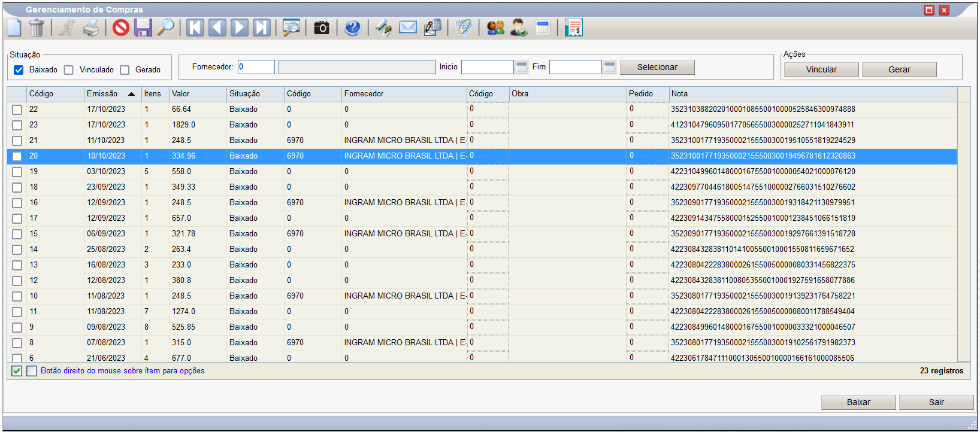Go to the last record arrow
The image size is (980, 432).
pos(262,28)
